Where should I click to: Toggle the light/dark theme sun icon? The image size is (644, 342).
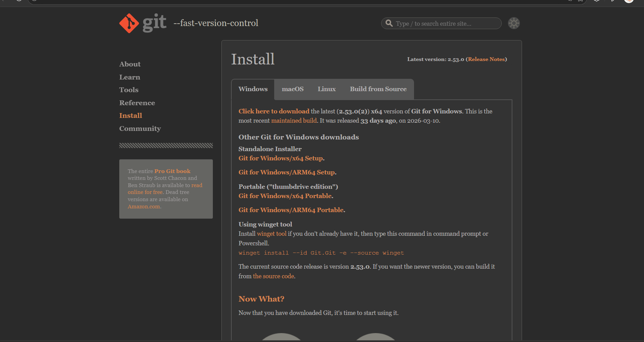coord(513,23)
